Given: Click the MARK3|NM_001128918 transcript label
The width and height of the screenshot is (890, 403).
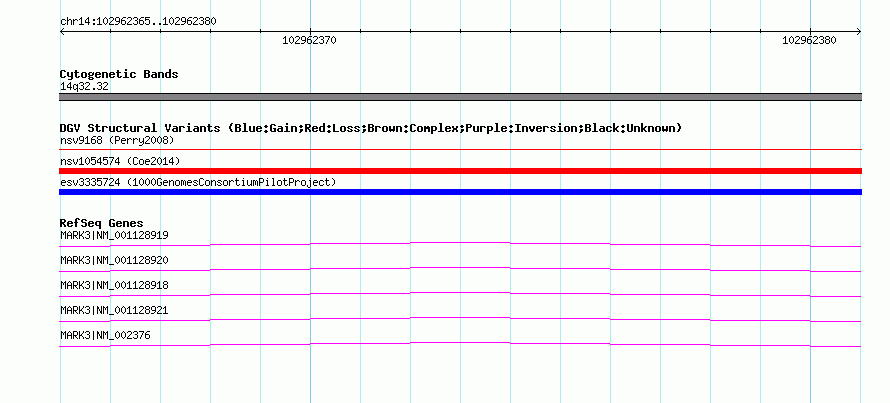Looking at the screenshot, I should pyautogui.click(x=114, y=285).
